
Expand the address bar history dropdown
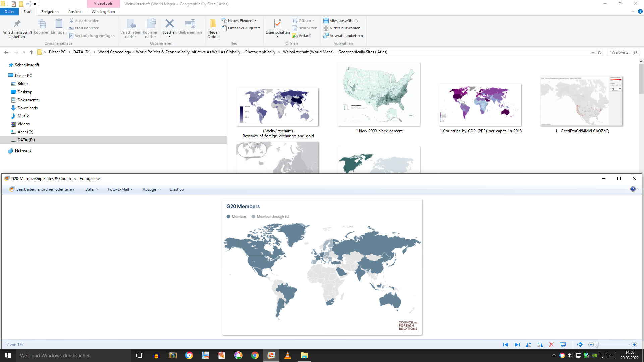(x=593, y=52)
